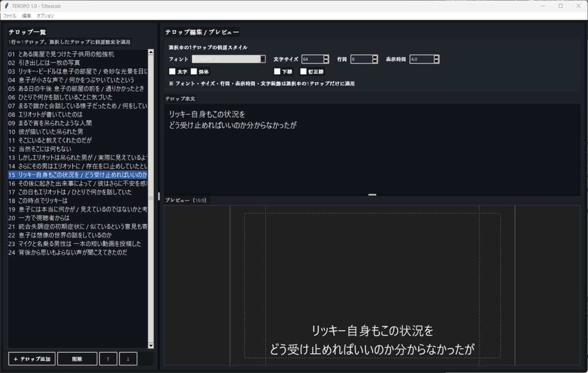Image resolution: width=588 pixels, height=373 pixels.
Task: Open the オプション menu
Action: pyautogui.click(x=45, y=16)
